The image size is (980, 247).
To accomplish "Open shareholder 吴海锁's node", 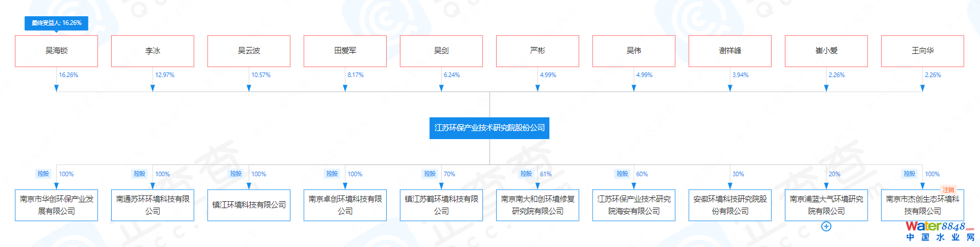I will point(56,51).
